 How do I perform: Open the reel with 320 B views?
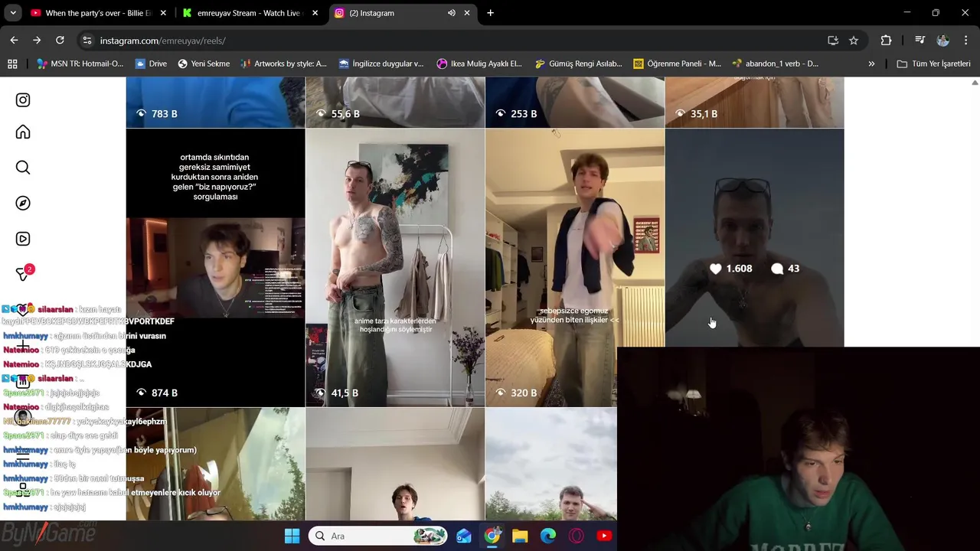pos(574,268)
